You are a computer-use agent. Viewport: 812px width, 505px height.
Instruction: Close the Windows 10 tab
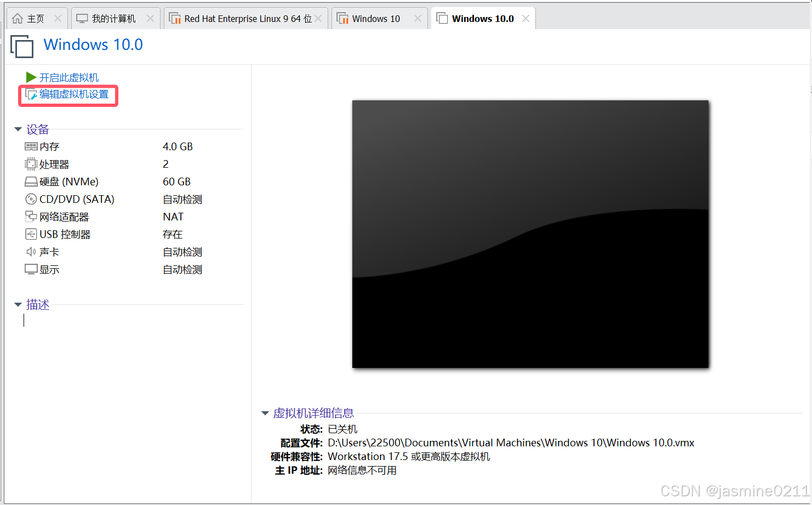(x=418, y=19)
